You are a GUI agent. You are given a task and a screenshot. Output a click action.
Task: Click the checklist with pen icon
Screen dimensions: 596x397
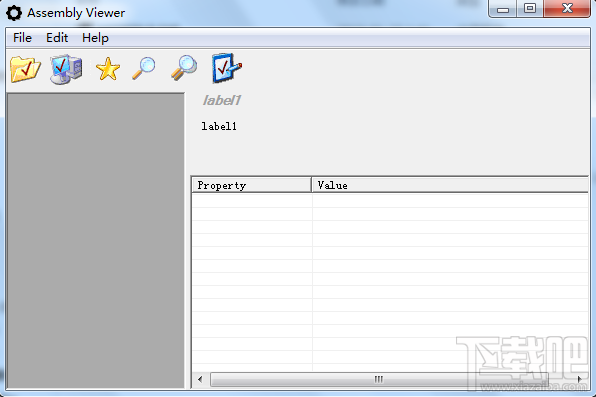[x=227, y=68]
